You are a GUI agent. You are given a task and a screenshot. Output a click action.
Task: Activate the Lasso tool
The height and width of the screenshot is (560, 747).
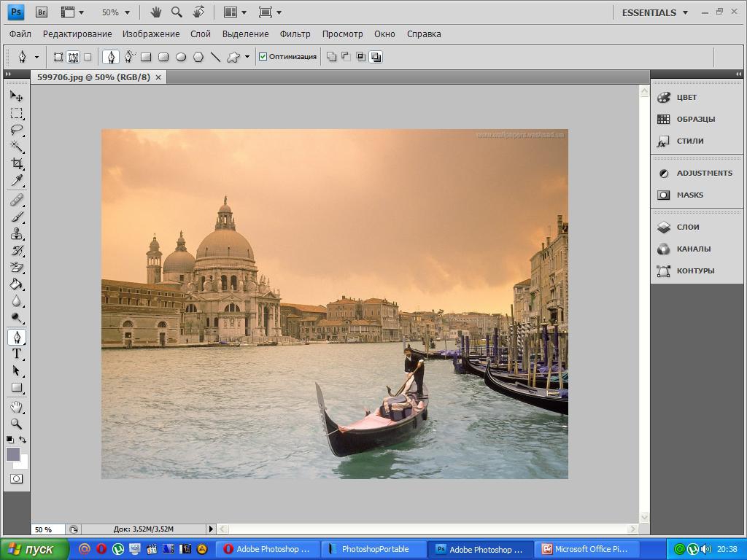click(16, 130)
